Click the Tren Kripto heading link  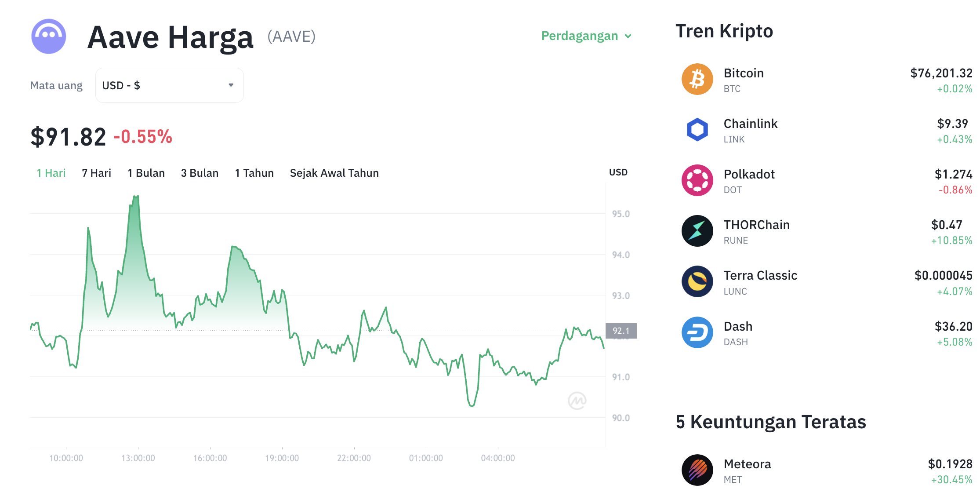coord(724,31)
